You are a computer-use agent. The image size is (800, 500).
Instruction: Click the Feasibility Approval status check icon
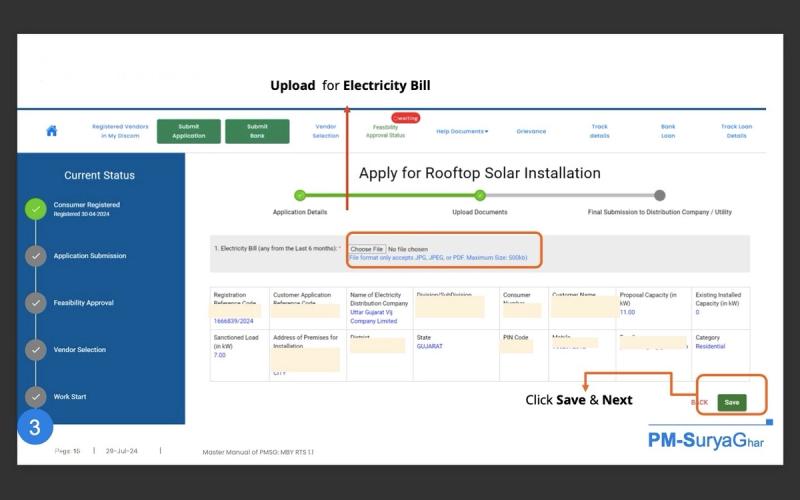[36, 303]
